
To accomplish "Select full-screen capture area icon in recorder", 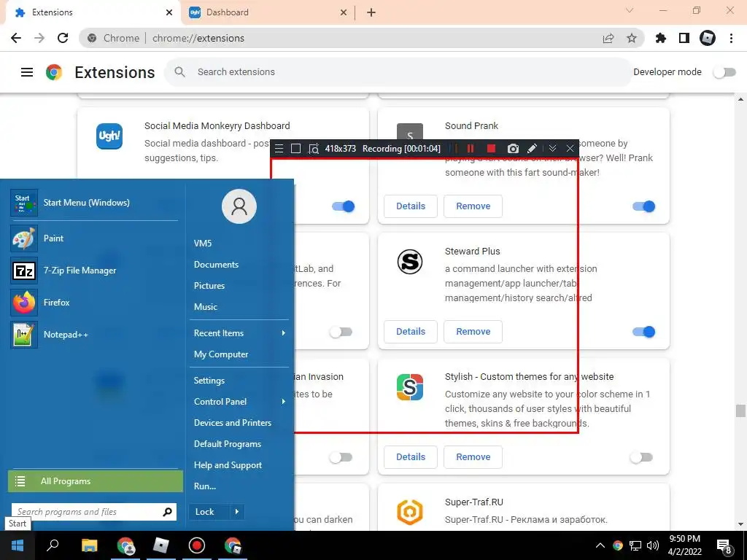I will [296, 149].
